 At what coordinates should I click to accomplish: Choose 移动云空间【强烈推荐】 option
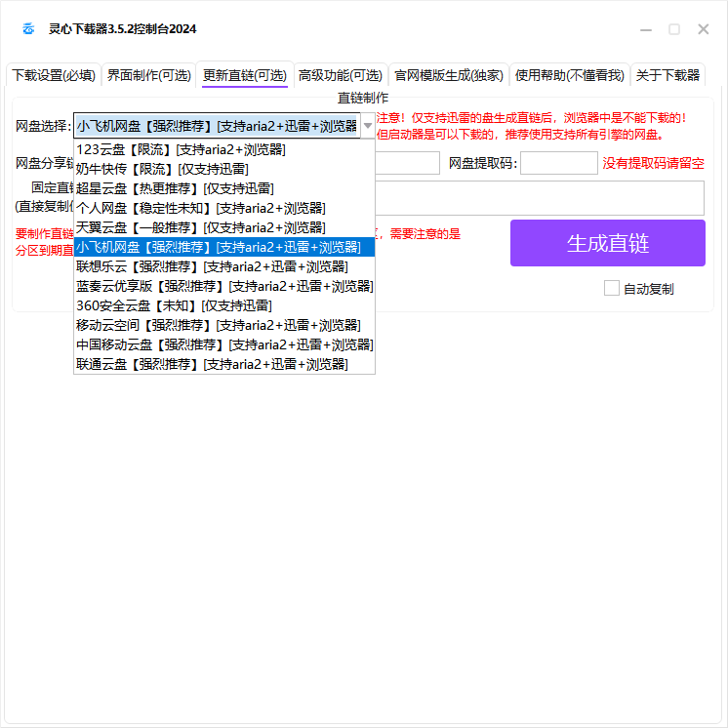pos(224,325)
